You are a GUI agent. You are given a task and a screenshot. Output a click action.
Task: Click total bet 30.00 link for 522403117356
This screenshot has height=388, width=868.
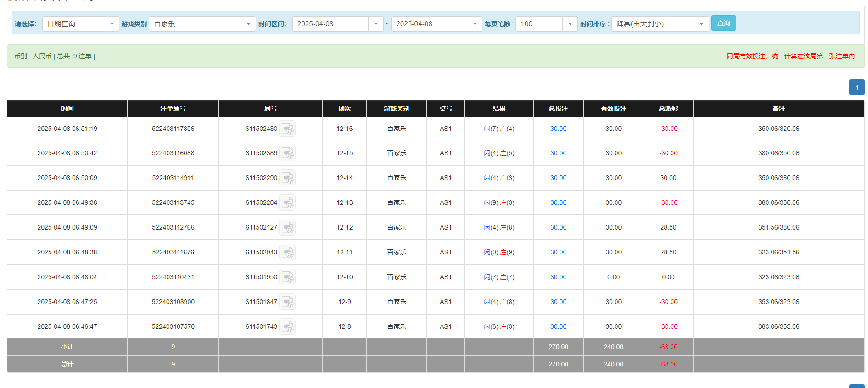(558, 129)
